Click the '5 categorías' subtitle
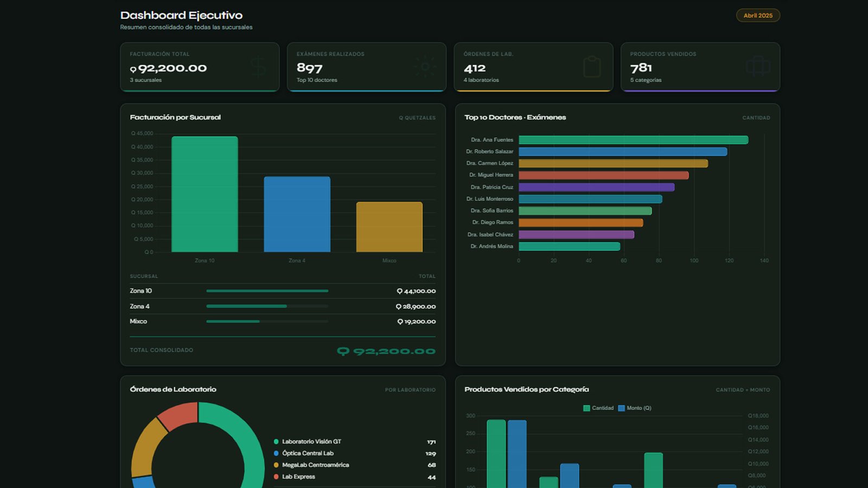 646,80
